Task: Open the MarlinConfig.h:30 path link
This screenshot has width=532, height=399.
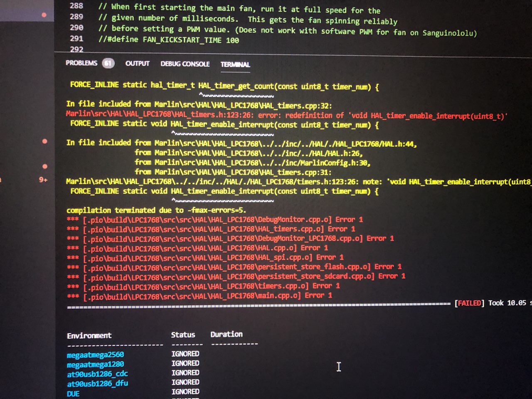Action: point(262,163)
